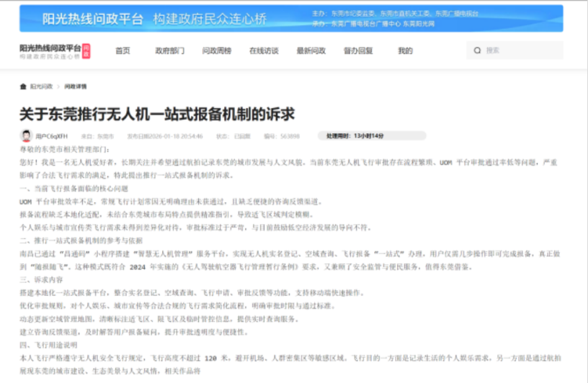Click the 编号 563898 text

(x=282, y=136)
